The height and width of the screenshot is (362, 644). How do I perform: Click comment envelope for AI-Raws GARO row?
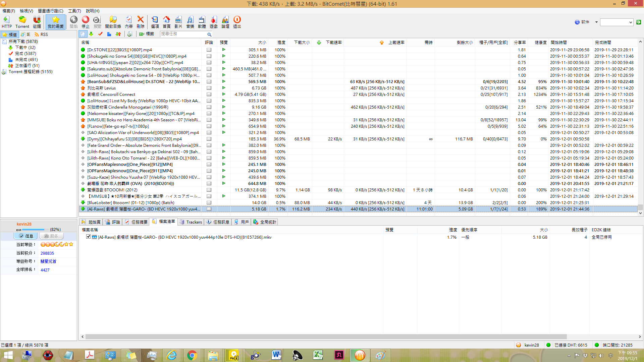point(209,209)
